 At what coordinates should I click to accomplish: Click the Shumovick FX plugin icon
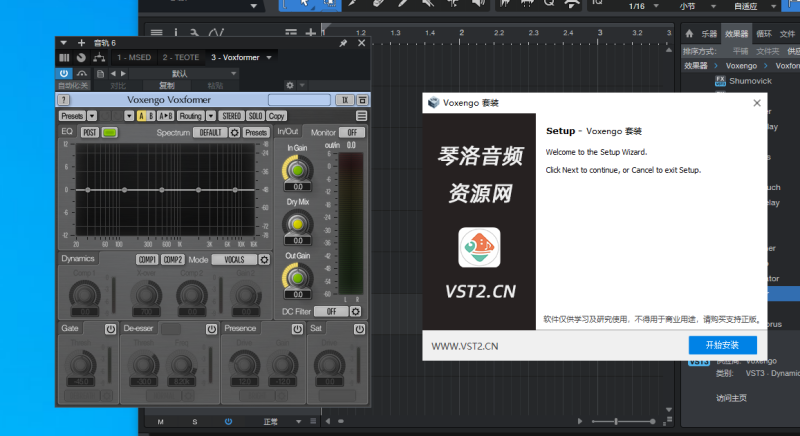720,81
